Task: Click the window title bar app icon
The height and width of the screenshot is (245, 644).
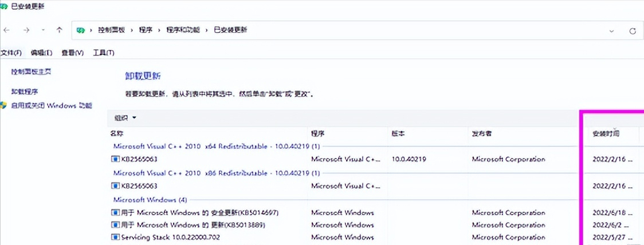Action: tap(3, 6)
